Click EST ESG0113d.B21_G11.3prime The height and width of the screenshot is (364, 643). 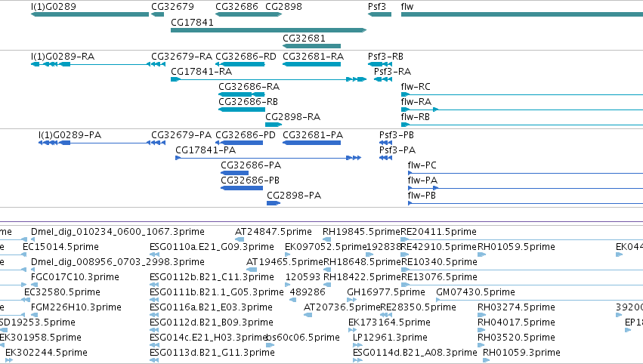pyautogui.click(x=154, y=360)
